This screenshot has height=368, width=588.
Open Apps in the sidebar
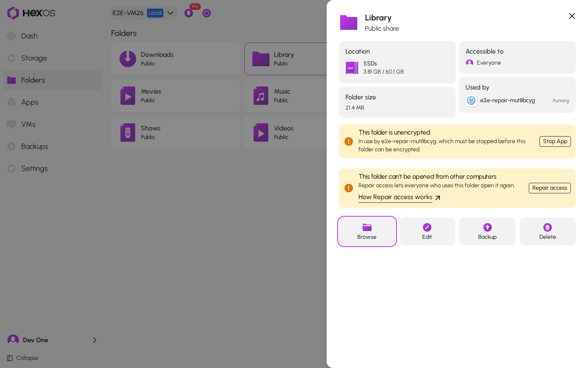click(52, 102)
